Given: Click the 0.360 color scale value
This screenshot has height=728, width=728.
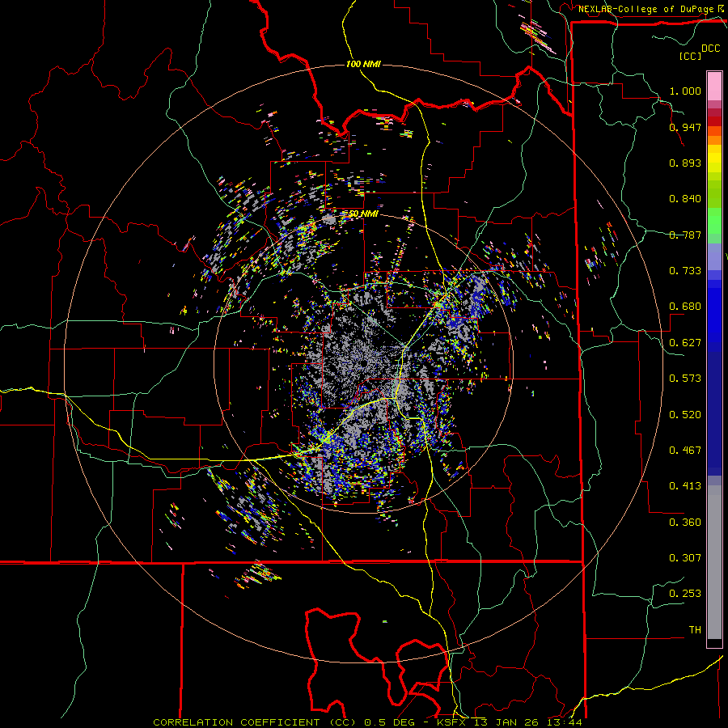Looking at the screenshot, I should (x=685, y=522).
